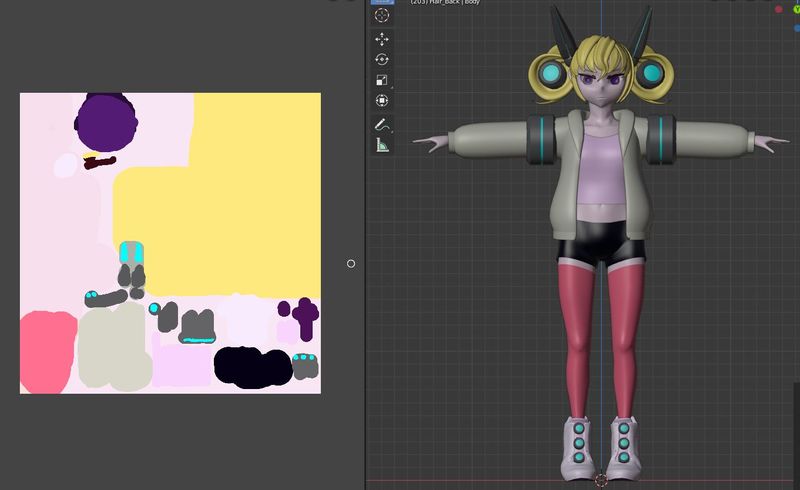
Task: Choose the Rotate tool
Action: pyautogui.click(x=381, y=60)
